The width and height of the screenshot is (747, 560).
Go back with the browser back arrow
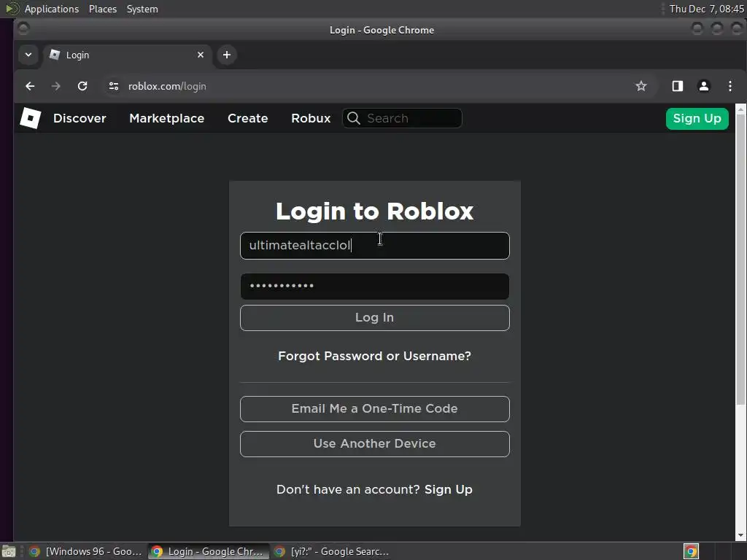(30, 86)
